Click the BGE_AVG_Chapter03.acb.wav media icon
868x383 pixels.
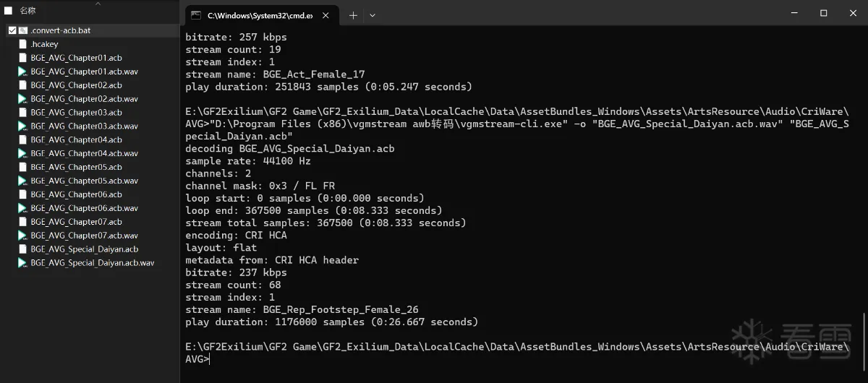(x=22, y=126)
